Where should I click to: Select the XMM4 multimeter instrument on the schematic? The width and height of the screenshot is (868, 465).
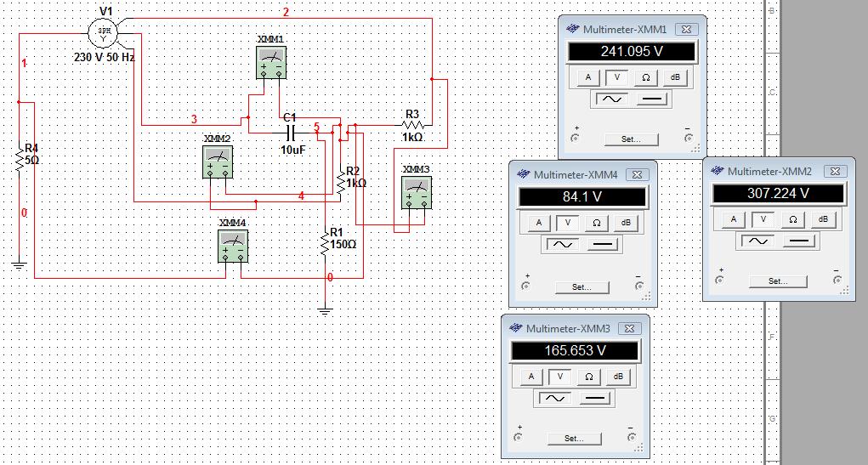point(233,245)
